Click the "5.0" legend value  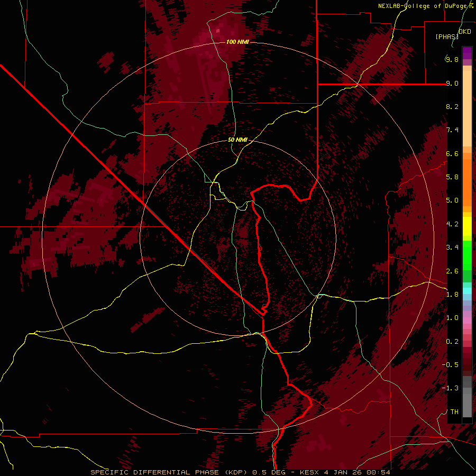(452, 200)
